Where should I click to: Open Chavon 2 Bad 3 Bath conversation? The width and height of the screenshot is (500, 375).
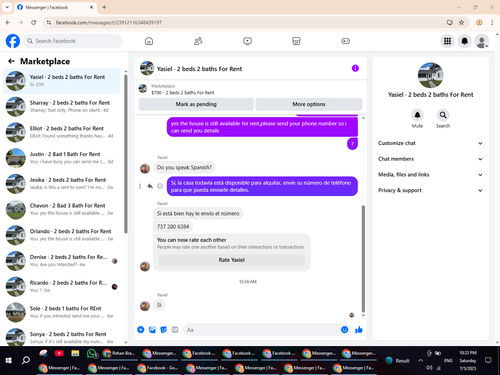coord(62,209)
